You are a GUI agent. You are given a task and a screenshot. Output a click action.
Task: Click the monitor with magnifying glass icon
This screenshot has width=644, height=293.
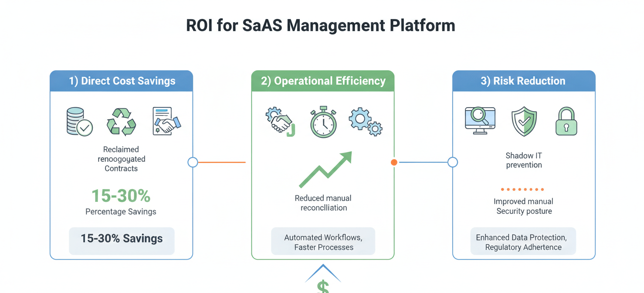tap(480, 121)
